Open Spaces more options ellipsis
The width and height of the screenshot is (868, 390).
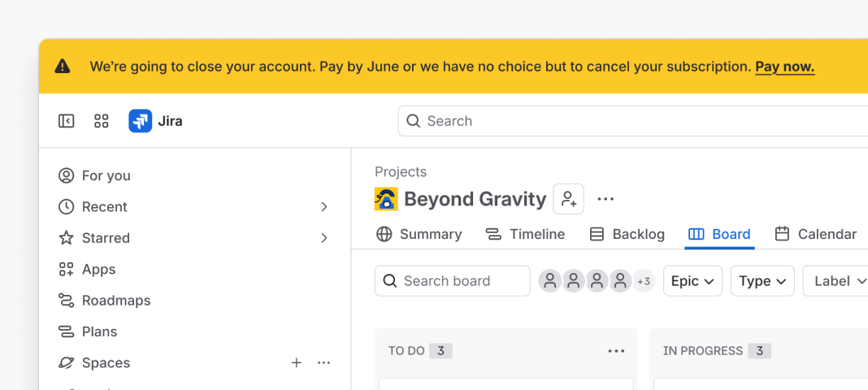tap(323, 363)
